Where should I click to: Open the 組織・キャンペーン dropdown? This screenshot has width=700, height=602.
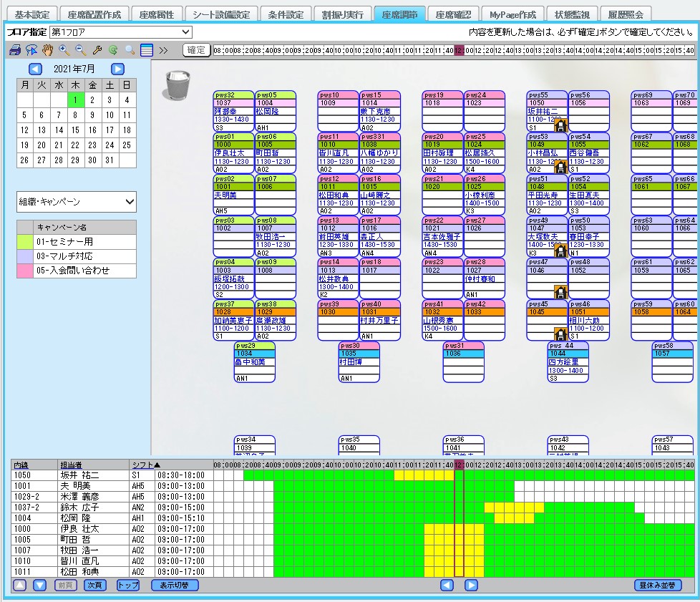[x=77, y=202]
